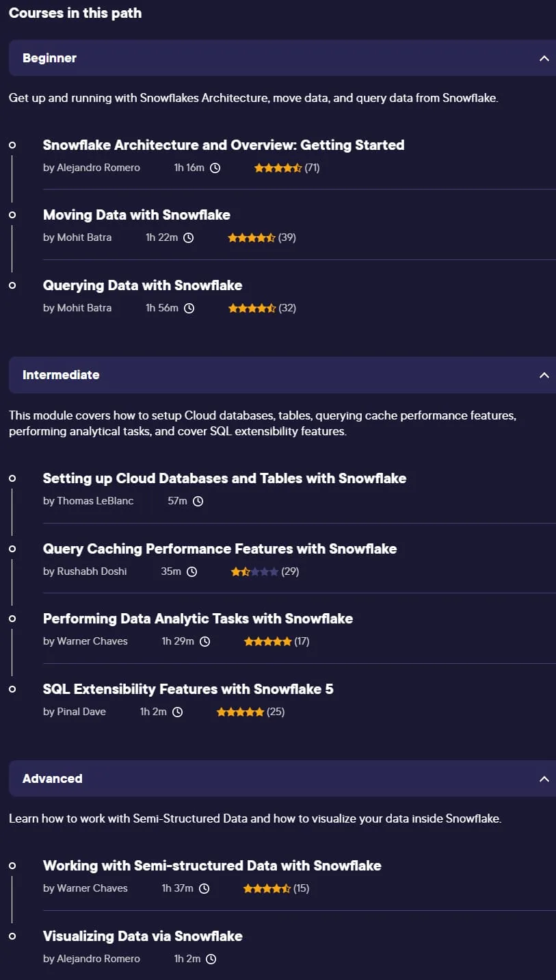The height and width of the screenshot is (980, 556).
Task: Open Visualizing Data via Snowflake course
Action: [143, 936]
